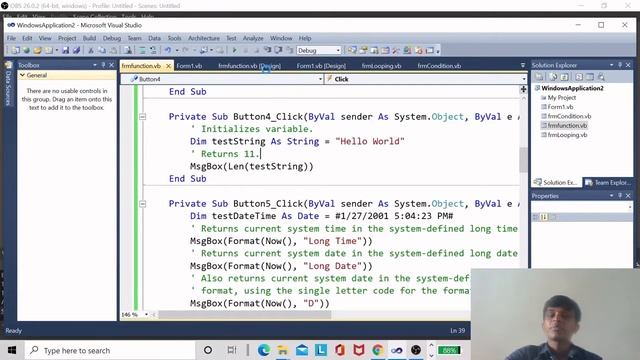Open the Solution Explorer window position dropdown
The image size is (640, 360).
point(612,65)
